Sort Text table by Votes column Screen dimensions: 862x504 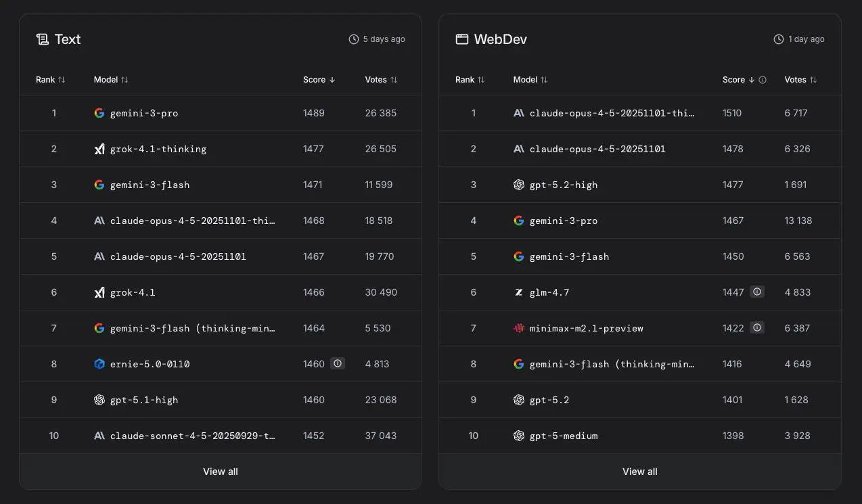(x=382, y=80)
